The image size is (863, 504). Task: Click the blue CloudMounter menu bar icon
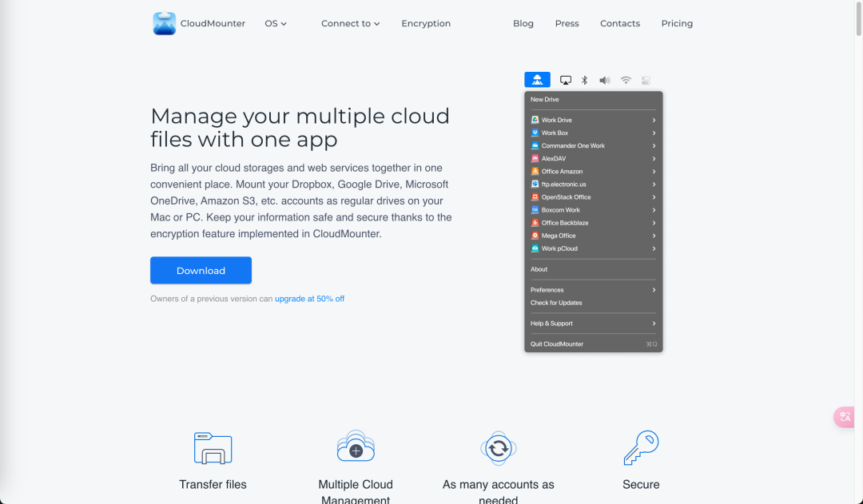537,79
